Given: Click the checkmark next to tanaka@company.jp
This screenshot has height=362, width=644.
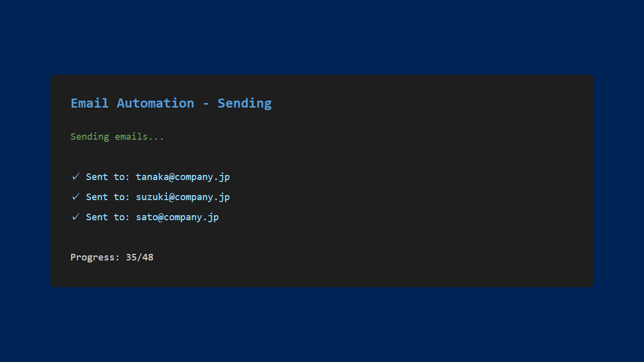Looking at the screenshot, I should (x=75, y=176).
